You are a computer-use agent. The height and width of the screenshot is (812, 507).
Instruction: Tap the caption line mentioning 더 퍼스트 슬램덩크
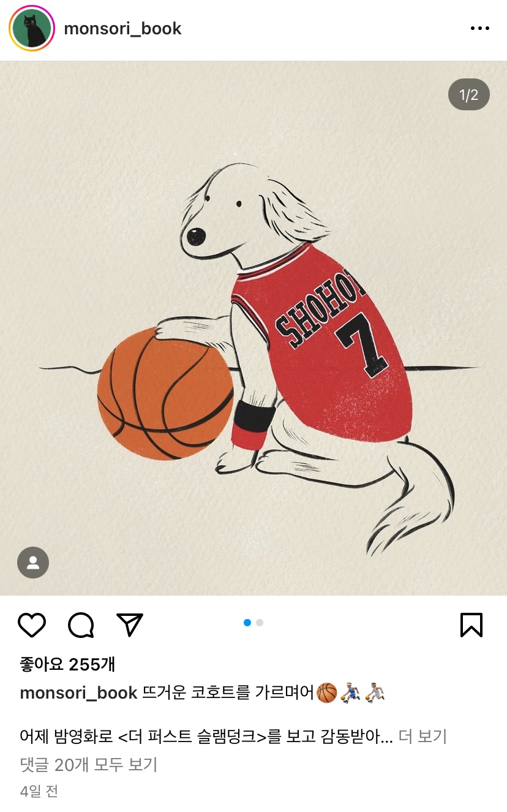coord(206,737)
